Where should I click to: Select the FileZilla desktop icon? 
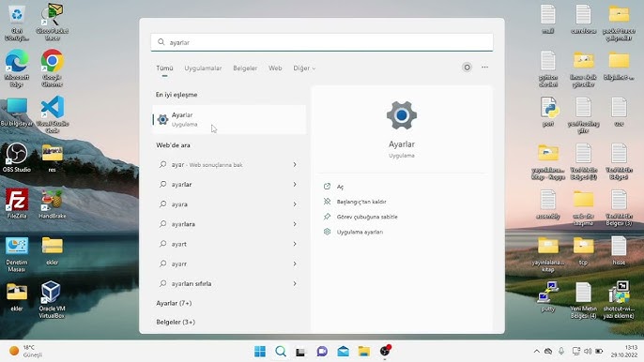pyautogui.click(x=17, y=204)
